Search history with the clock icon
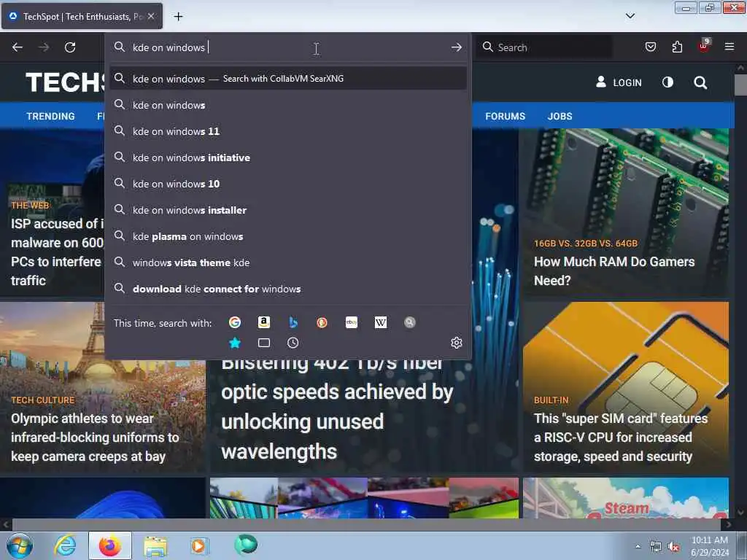The image size is (747, 560). [x=293, y=343]
